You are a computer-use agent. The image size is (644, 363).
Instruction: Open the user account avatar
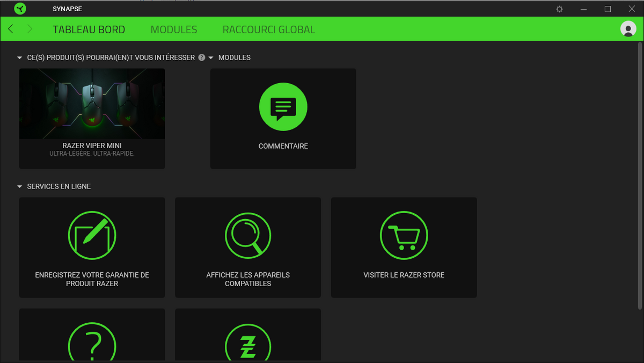coord(628,29)
